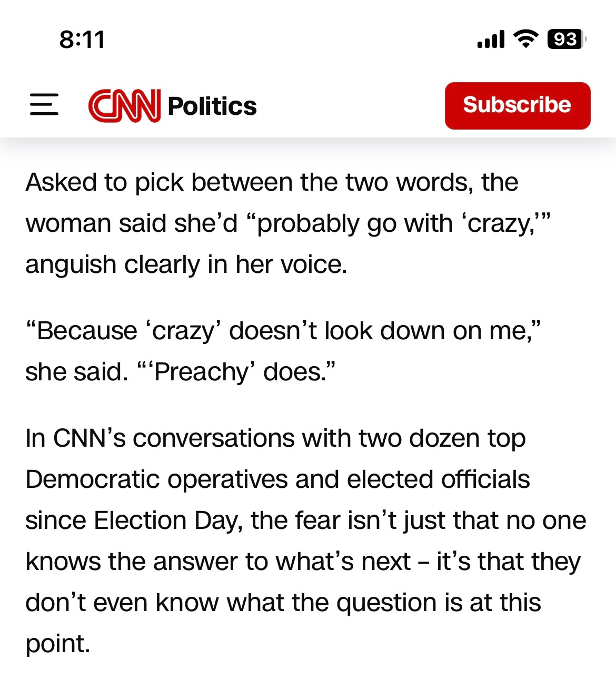The image size is (616, 688).
Task: Tap the cellular signal strength icon
Action: click(491, 40)
